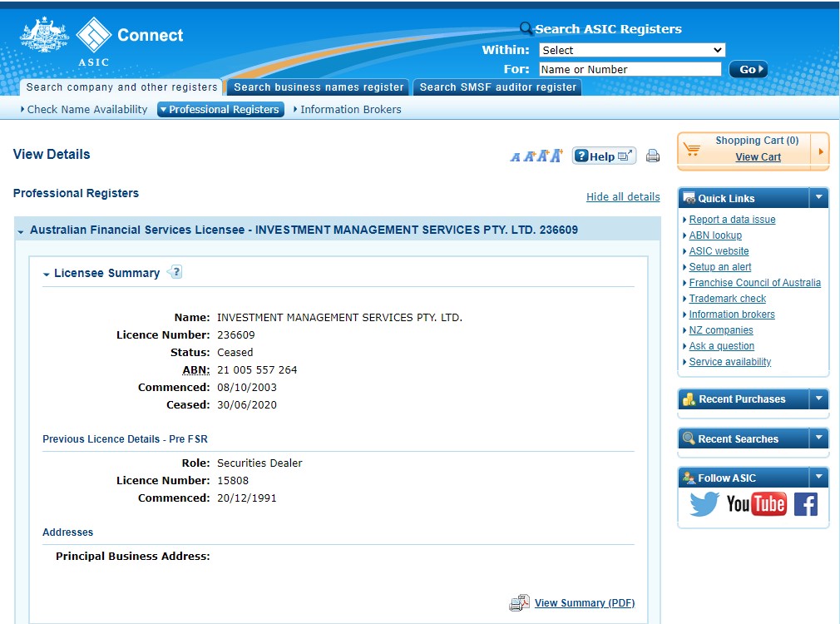Switch to Search business names register tab
The image size is (840, 624).
click(319, 87)
